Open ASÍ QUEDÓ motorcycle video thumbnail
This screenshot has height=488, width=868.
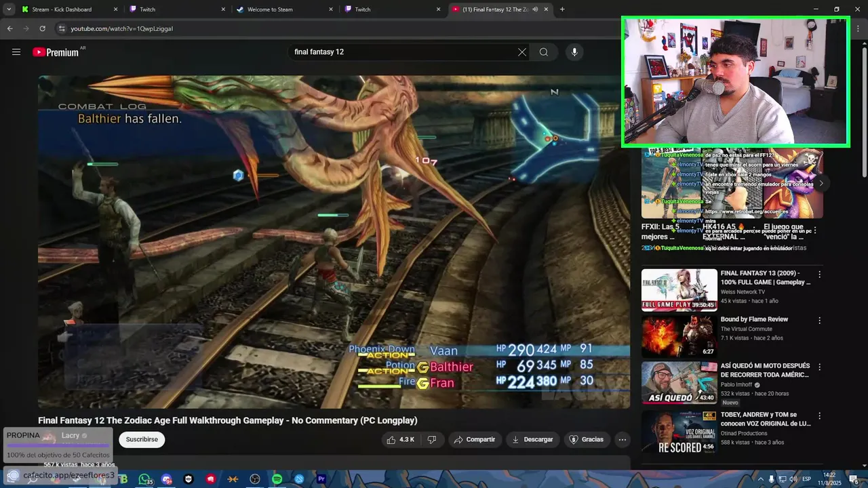(679, 382)
